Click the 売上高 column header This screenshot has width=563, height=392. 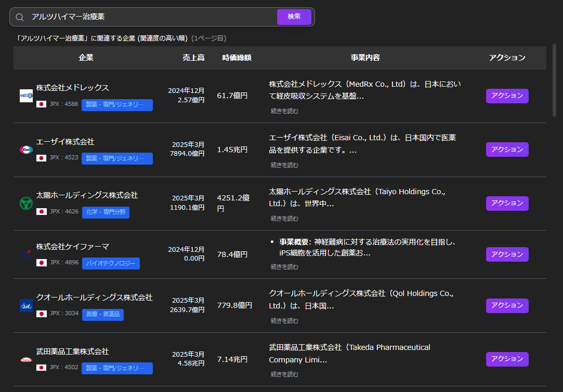pos(193,58)
